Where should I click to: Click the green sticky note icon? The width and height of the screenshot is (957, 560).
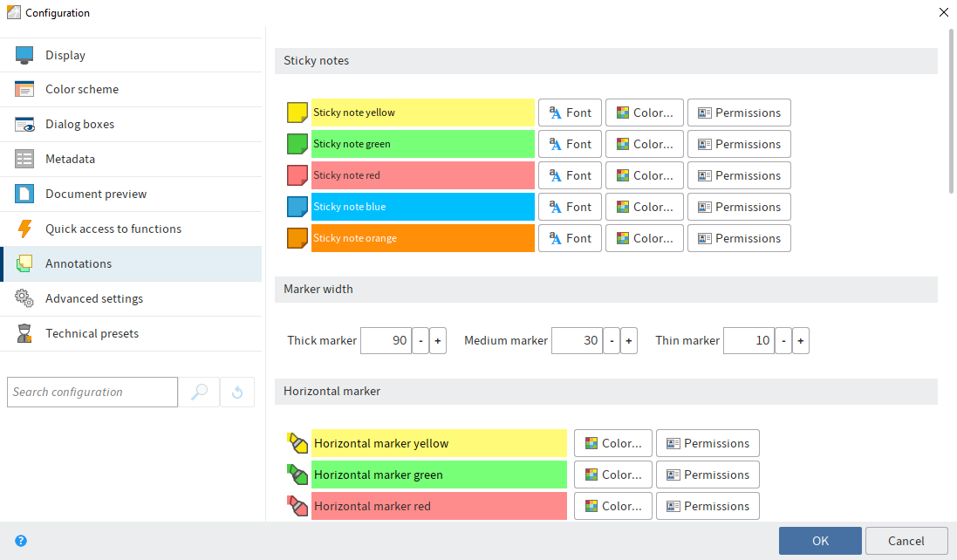click(298, 144)
